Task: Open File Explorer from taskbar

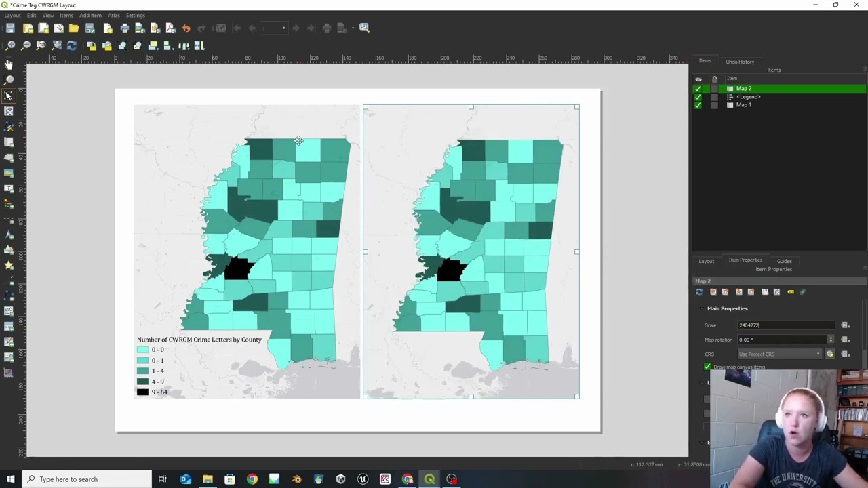Action: (208, 479)
